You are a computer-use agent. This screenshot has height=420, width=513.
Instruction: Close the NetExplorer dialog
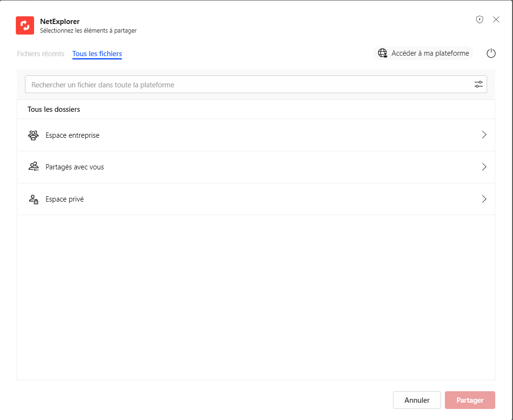(496, 20)
